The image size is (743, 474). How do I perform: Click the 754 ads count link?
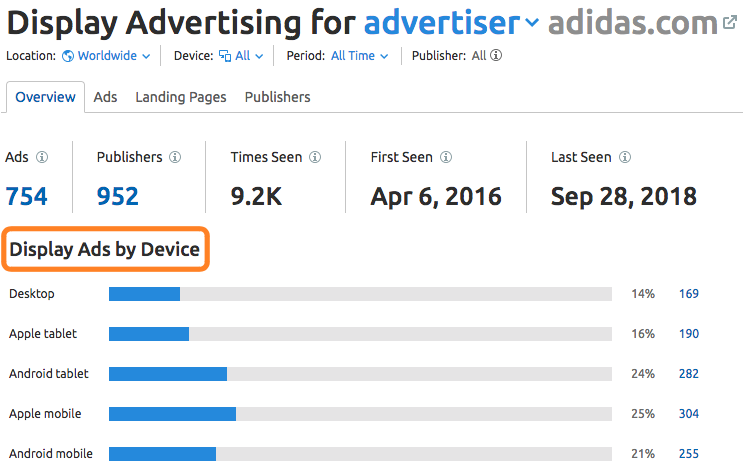coord(27,196)
